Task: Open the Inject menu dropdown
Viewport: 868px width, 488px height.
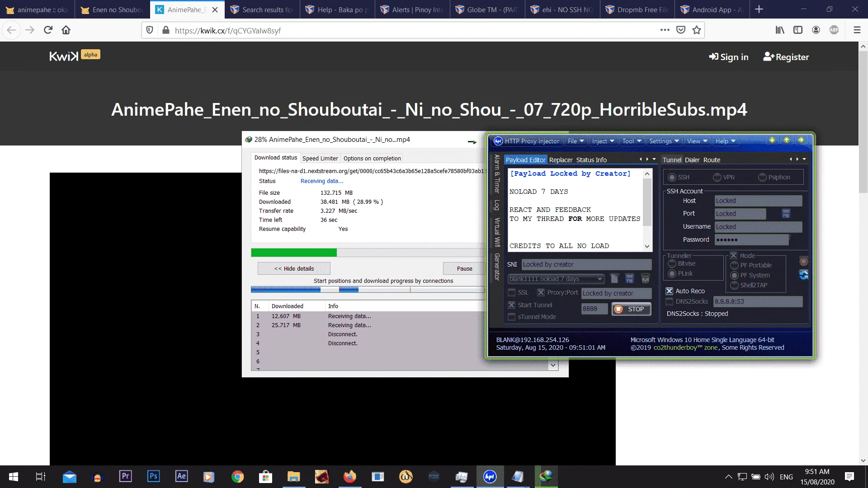Action: pyautogui.click(x=603, y=141)
